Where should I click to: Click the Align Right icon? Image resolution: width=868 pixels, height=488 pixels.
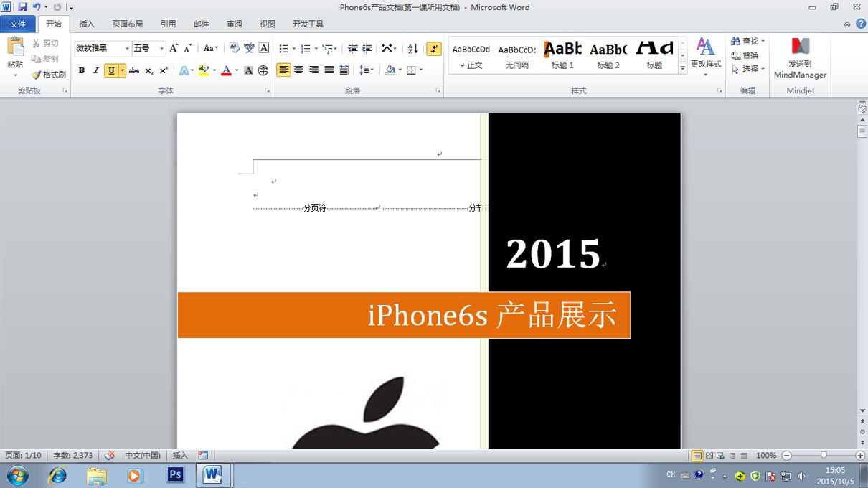pyautogui.click(x=313, y=70)
